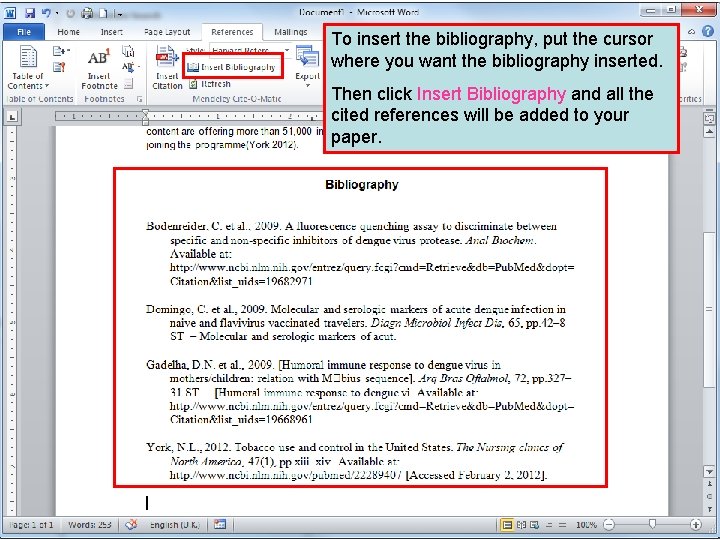The image size is (720, 540).
Task: Click the list_uids=19682971 URL line
Action: (241, 281)
